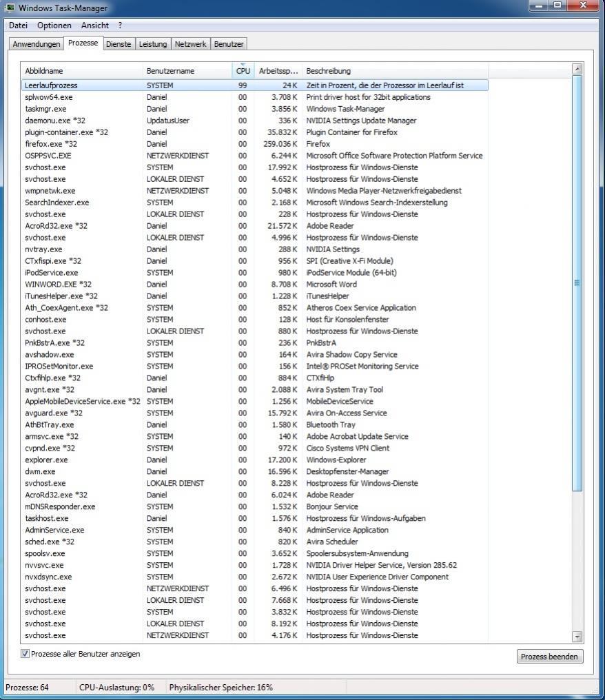Screen dimensions: 605x700
Task: Select the AdminService.exe process
Action: coord(254,530)
